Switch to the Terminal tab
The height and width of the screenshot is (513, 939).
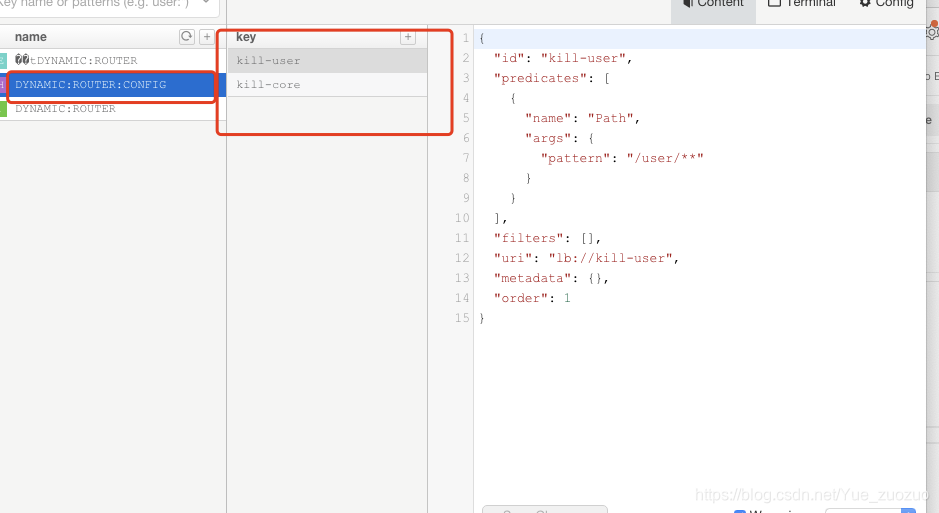click(801, 5)
